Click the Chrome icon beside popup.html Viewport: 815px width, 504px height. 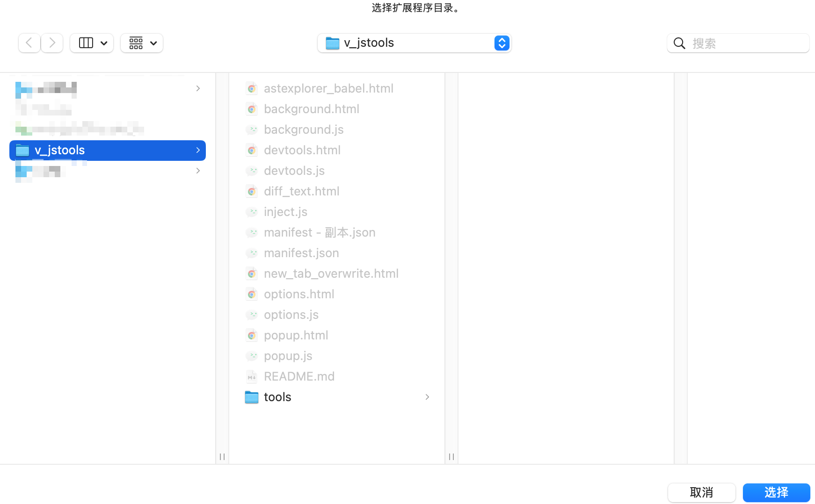252,335
